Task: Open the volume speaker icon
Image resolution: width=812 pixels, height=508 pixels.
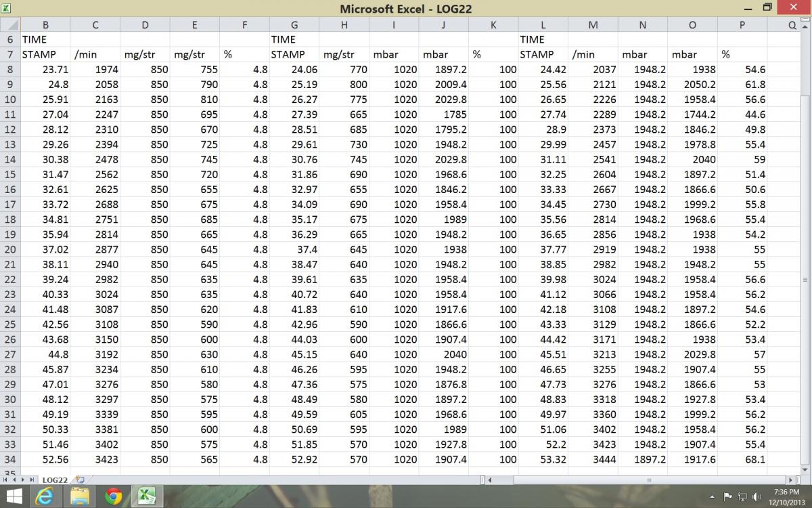Action: 756,497
